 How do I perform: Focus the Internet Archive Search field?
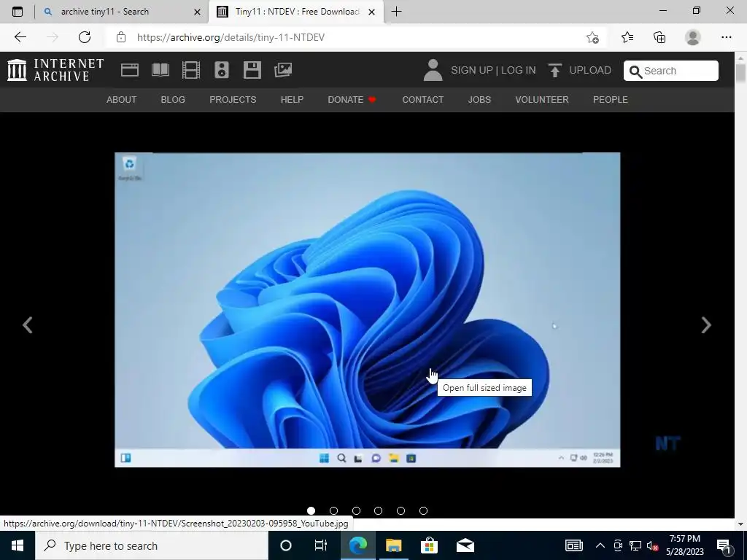[671, 71]
